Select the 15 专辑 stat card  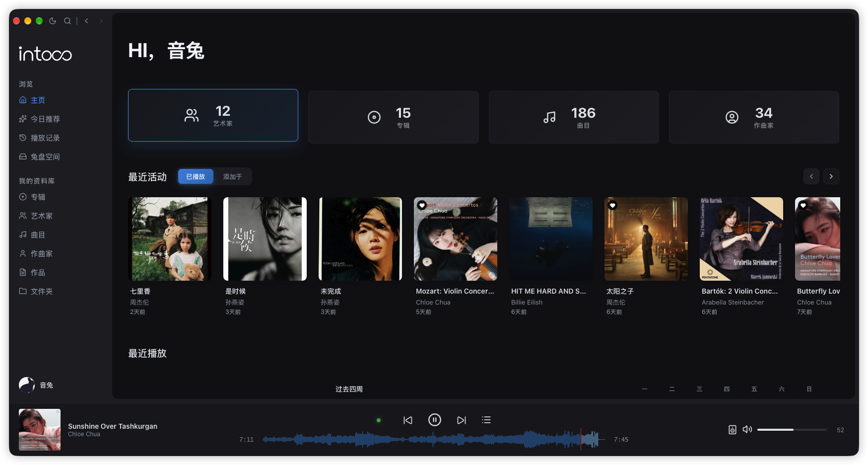(393, 117)
